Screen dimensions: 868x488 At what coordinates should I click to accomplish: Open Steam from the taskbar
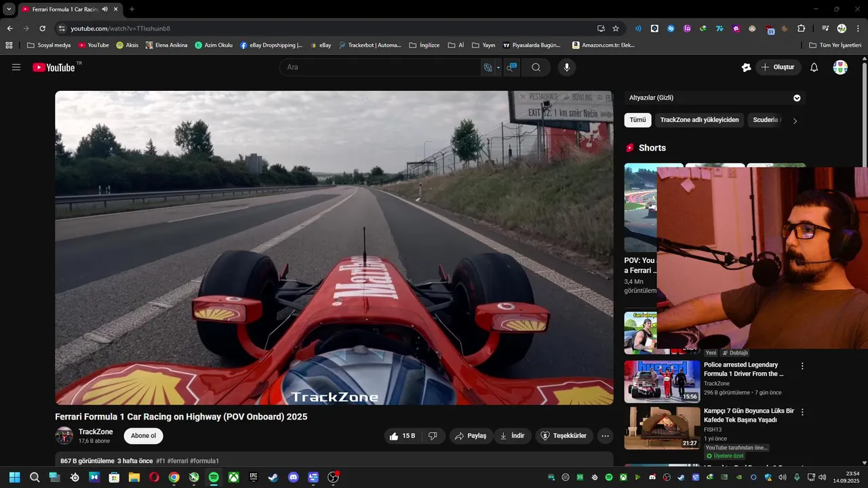click(273, 477)
